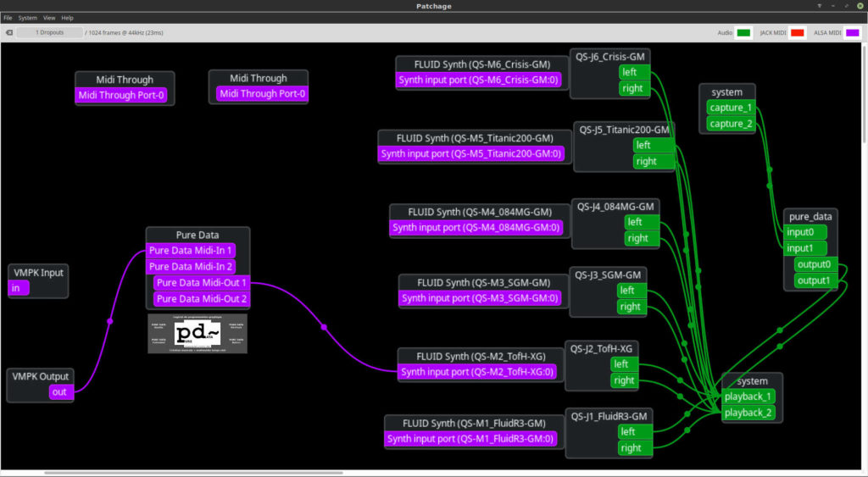Image resolution: width=868 pixels, height=477 pixels.
Task: Click the pd~ logo image
Action: point(198,334)
